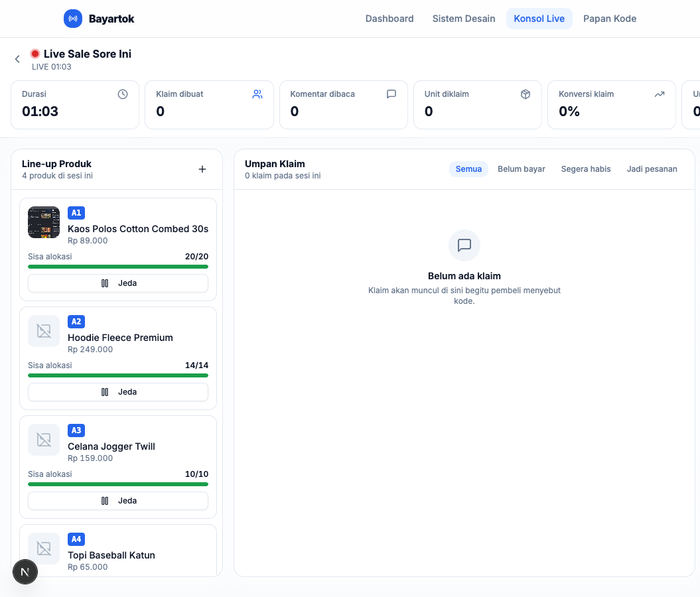Click the trend icon in Konversi klaim card

click(x=660, y=94)
